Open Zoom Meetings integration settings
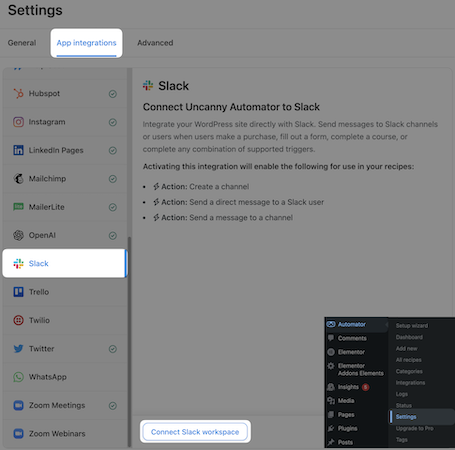The image size is (455, 450). point(65,405)
